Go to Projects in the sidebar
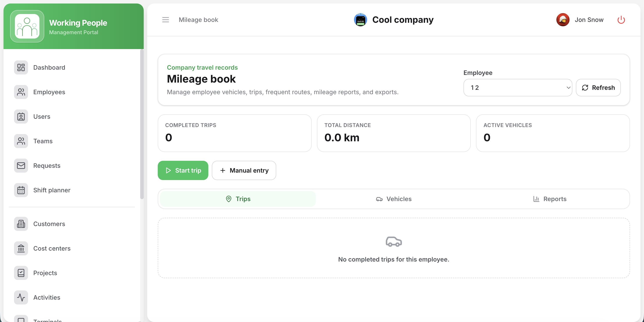The image size is (644, 322). pyautogui.click(x=45, y=273)
